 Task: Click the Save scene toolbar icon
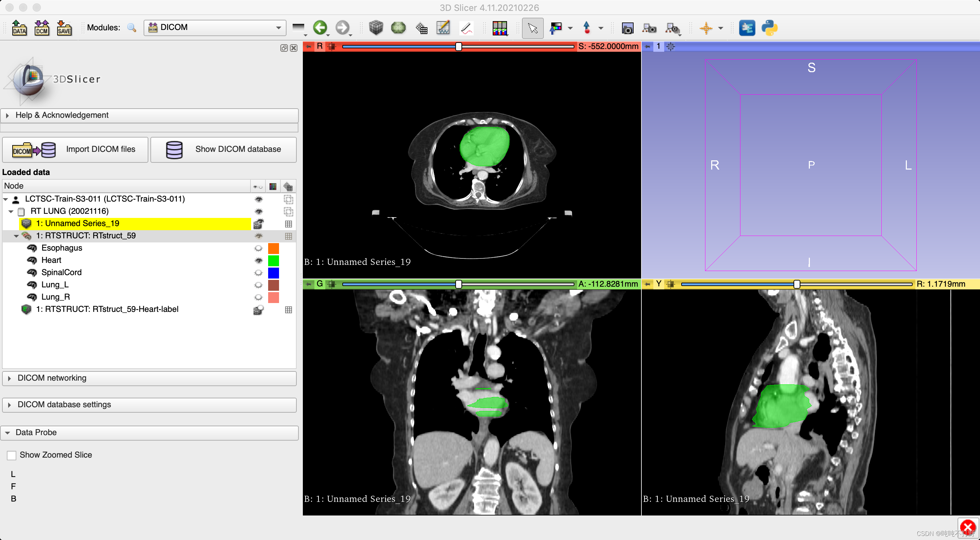64,28
